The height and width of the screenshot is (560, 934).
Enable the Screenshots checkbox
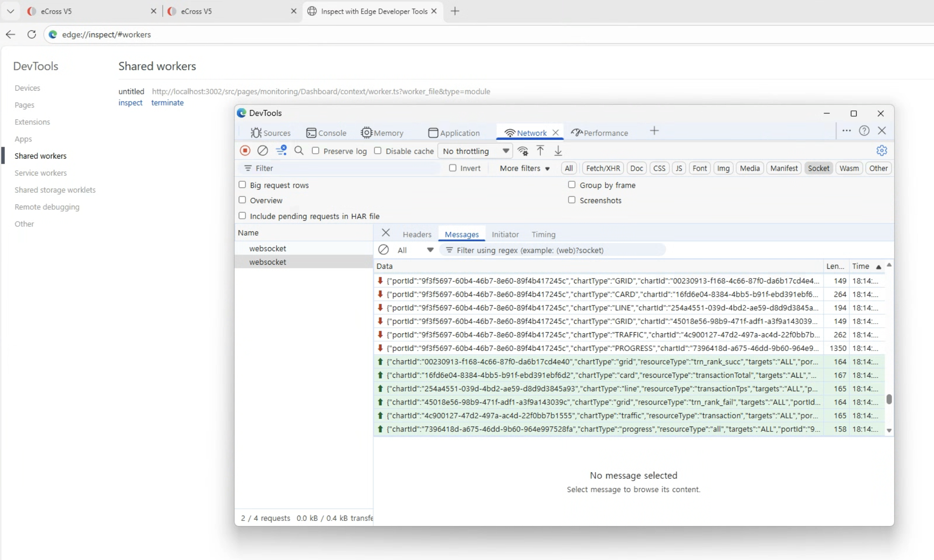[x=571, y=200]
